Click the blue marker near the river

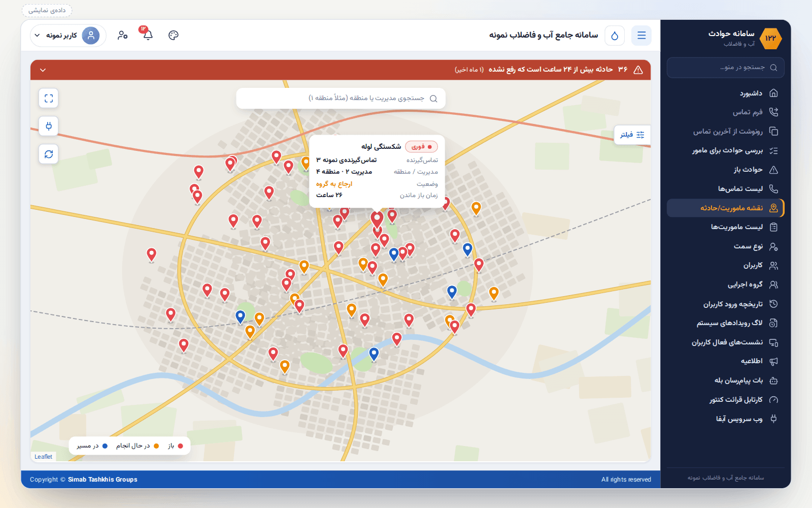(374, 354)
